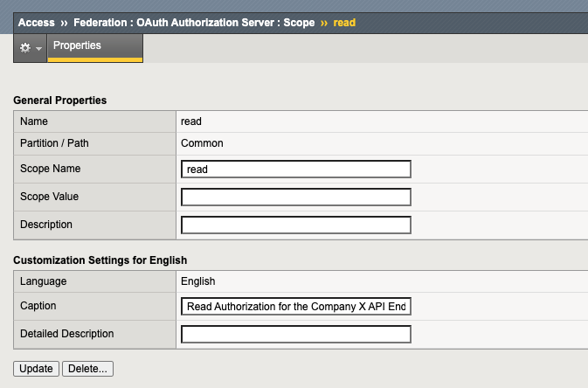Click the Caption text field
This screenshot has height=388, width=588.
pos(295,307)
